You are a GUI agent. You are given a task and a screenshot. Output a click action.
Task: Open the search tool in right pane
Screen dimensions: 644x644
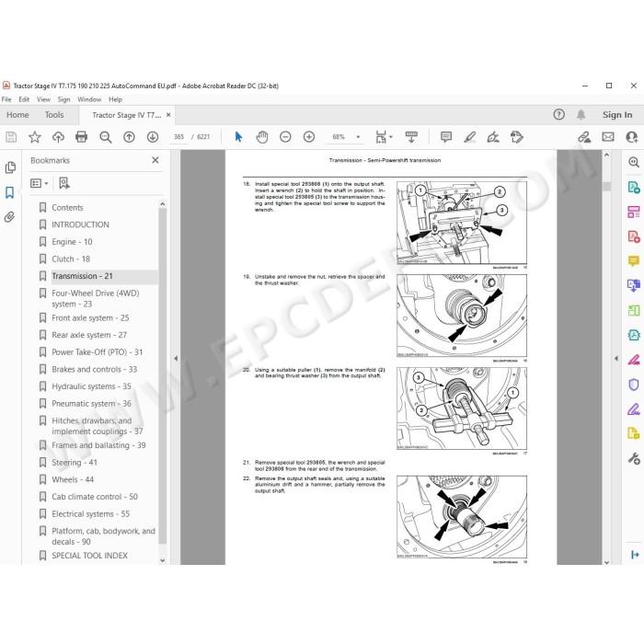coord(633,163)
